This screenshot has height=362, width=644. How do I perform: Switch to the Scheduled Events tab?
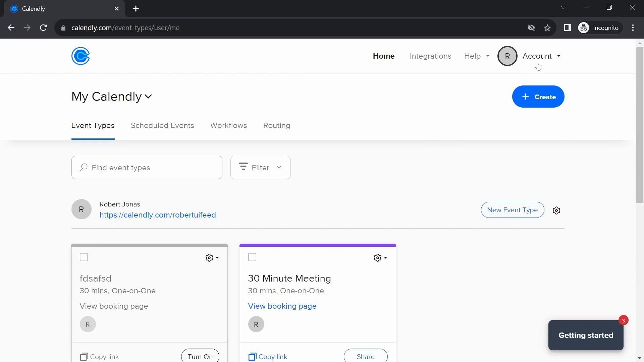(162, 126)
